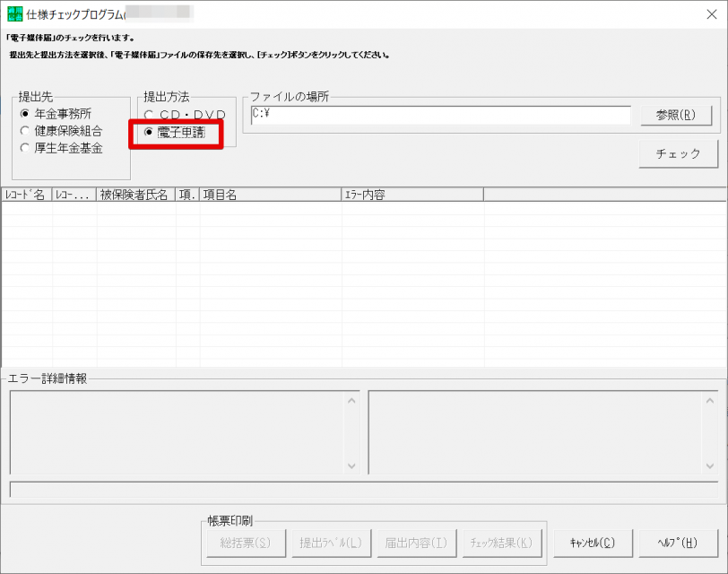Screen dimensions: 728x574
Task: Click the 届出内容(I) print button
Action: [x=417, y=543]
